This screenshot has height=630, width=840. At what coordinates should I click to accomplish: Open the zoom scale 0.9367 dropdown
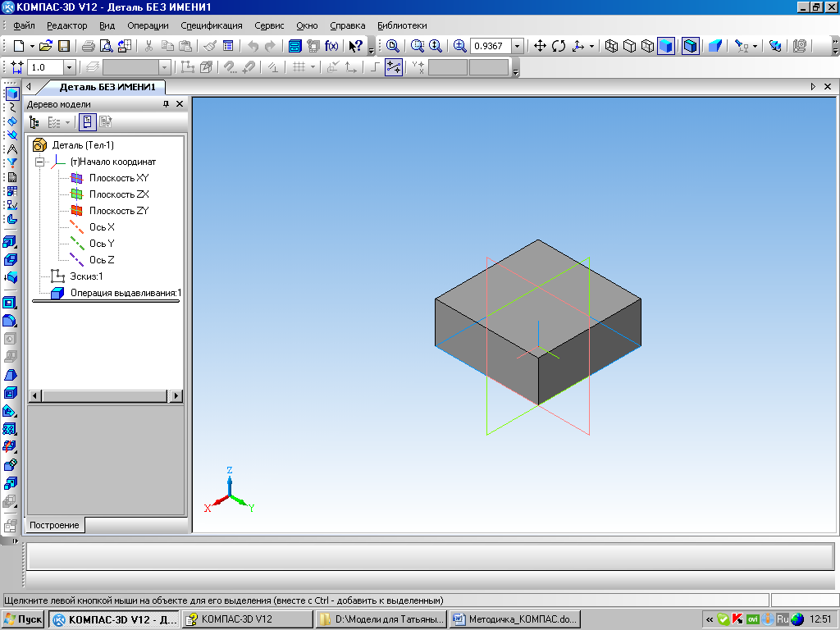tap(518, 46)
